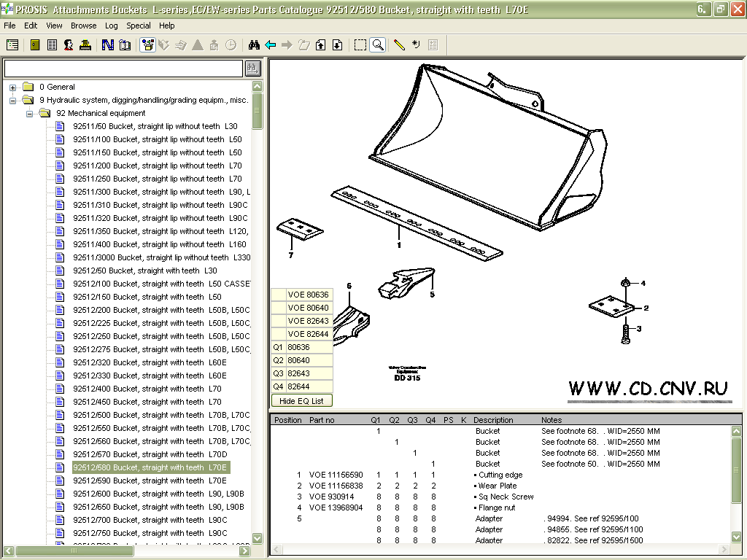Click into the tree search input field
Image resolution: width=747 pixels, height=560 pixels.
click(x=123, y=69)
